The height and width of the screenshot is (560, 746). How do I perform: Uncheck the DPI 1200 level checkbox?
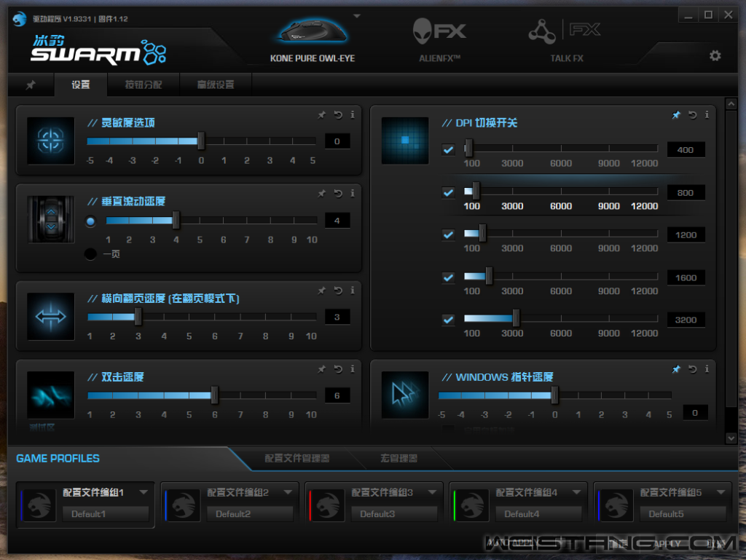pos(448,234)
